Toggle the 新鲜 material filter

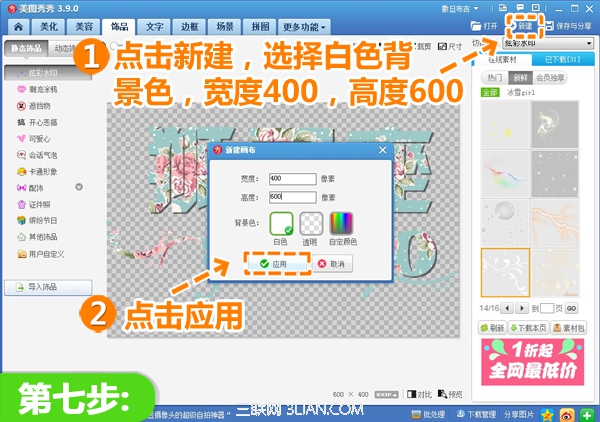[522, 76]
